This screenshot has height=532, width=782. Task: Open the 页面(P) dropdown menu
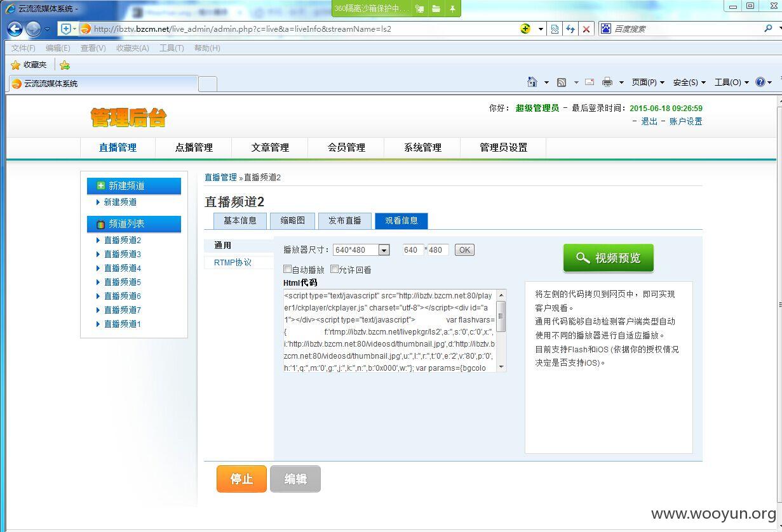pos(648,83)
